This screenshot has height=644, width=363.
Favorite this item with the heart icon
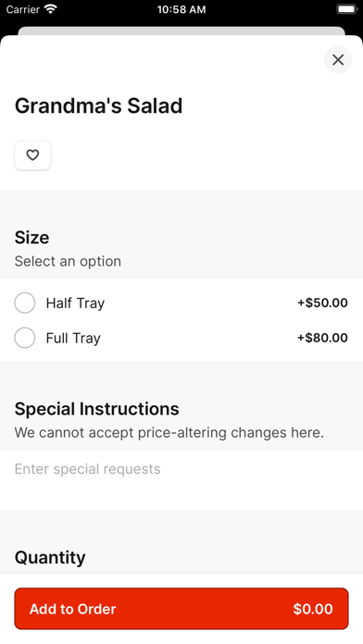[x=32, y=155]
